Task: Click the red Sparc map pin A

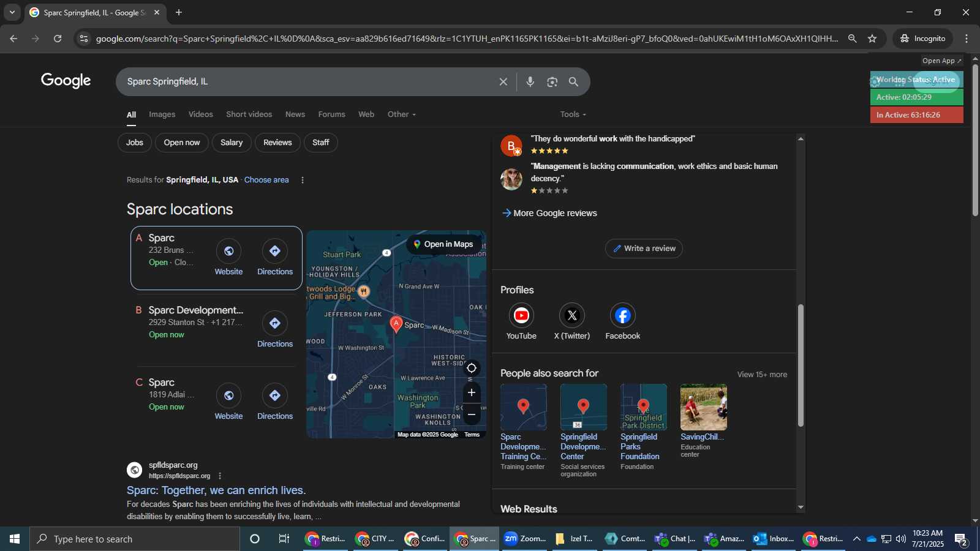Action: [x=396, y=324]
